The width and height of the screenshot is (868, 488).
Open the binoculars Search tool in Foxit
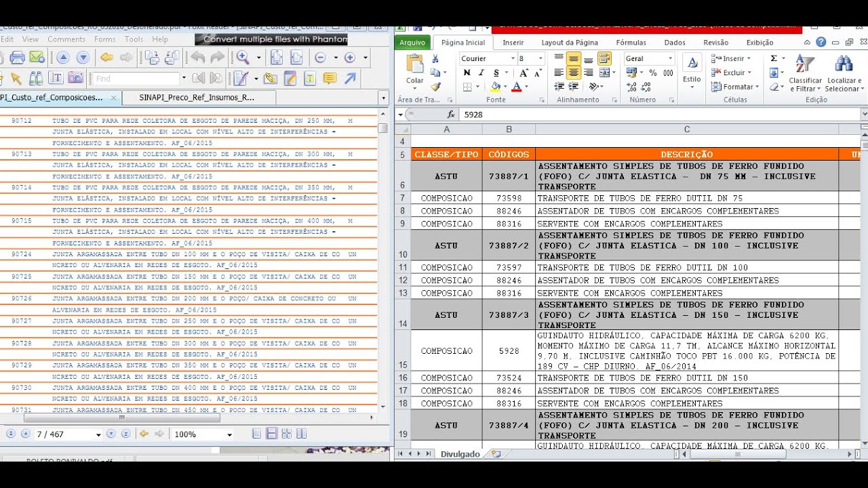(36, 79)
